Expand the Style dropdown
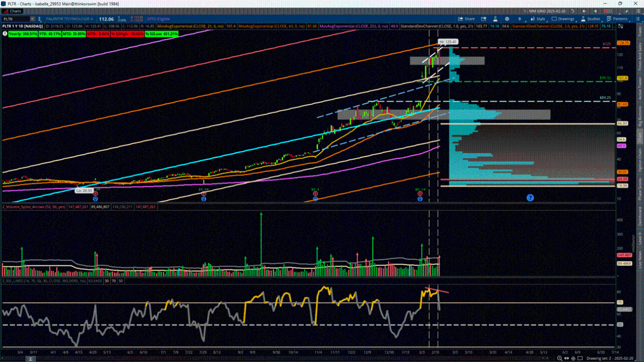644x362 pixels. (538, 19)
